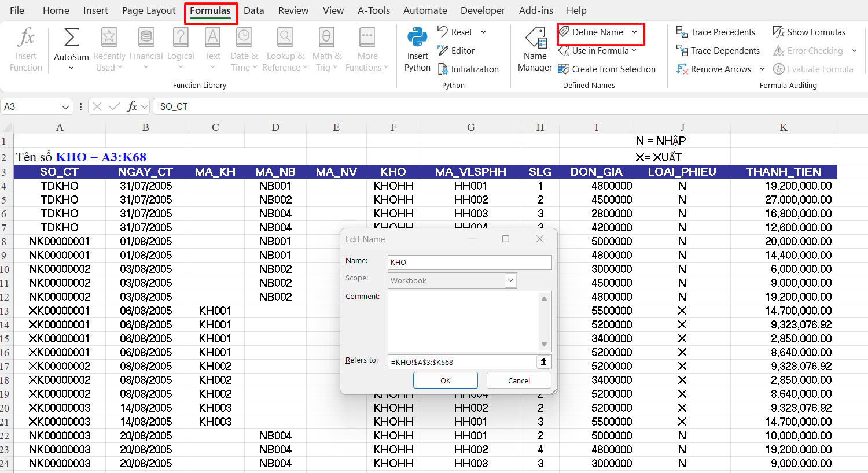Viewport: 868px width, 473px height.
Task: Click the Python Reset button
Action: (455, 32)
